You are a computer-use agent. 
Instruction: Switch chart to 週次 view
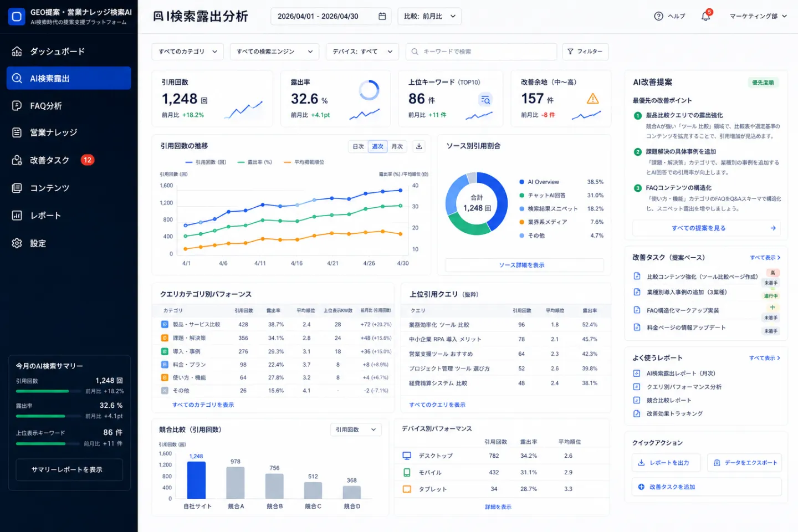pos(377,146)
